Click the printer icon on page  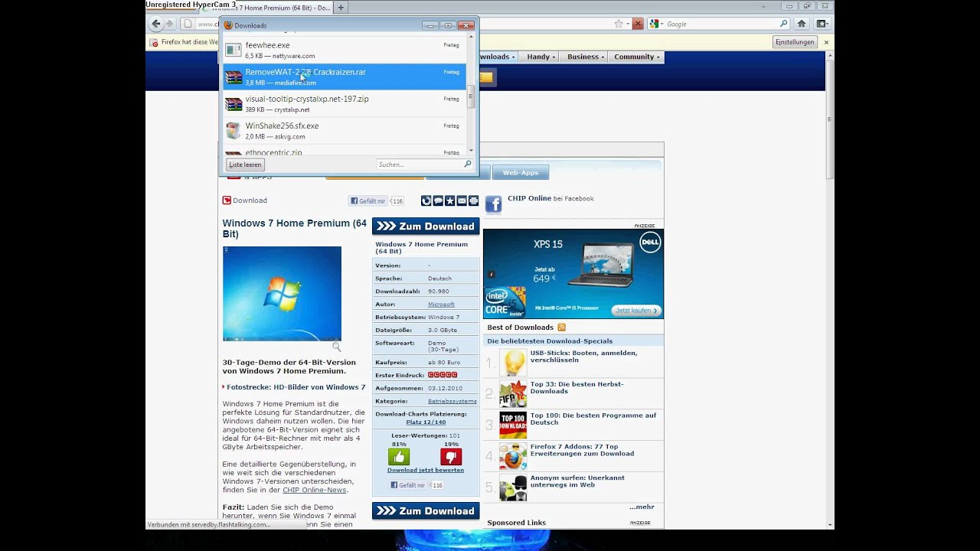(473, 201)
